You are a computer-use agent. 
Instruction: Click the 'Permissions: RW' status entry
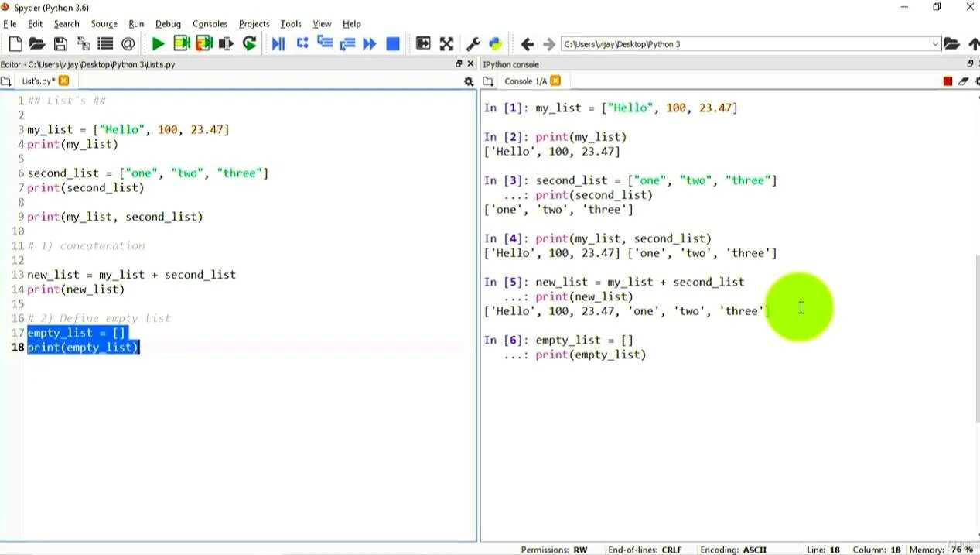click(x=554, y=550)
